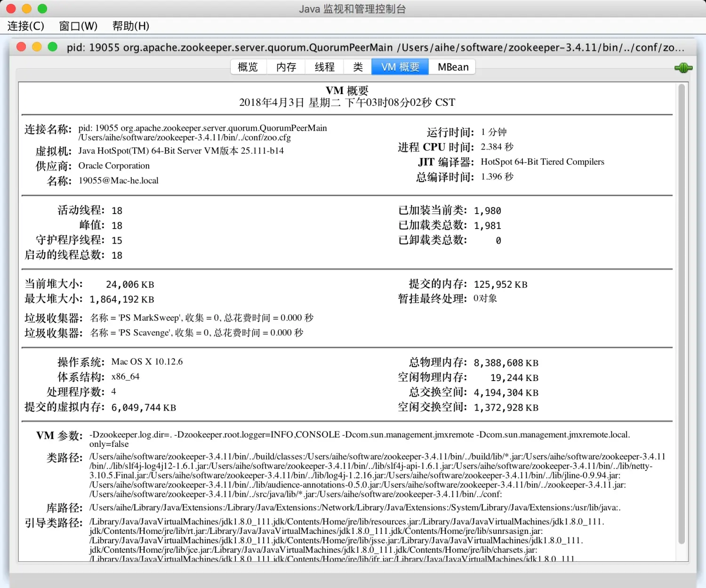Click the 已加装当前类 value 1,980
Viewport: 706px width, 588px height.
488,211
